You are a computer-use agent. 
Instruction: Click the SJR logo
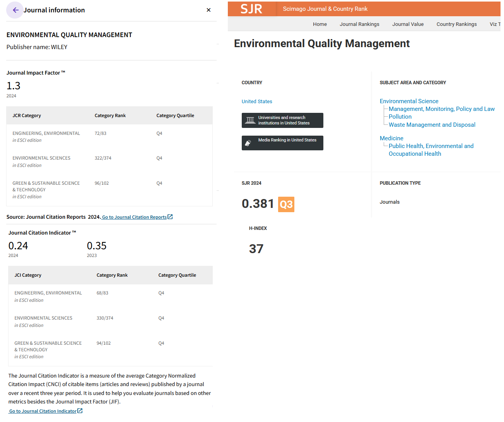[x=251, y=9]
